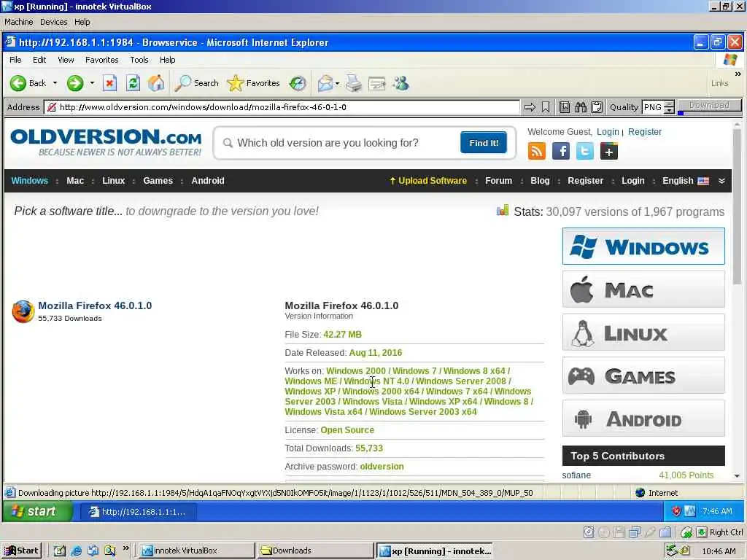
Task: Go to the Home page icon
Action: (x=156, y=83)
